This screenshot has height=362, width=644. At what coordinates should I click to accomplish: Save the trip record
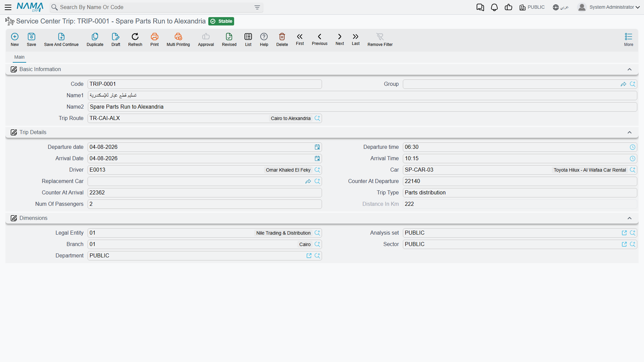pos(32,39)
